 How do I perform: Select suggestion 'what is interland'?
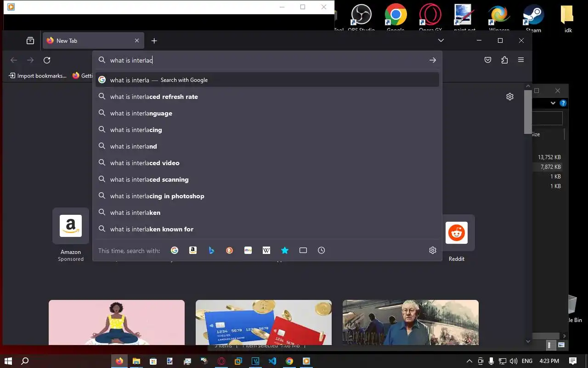pos(267,146)
